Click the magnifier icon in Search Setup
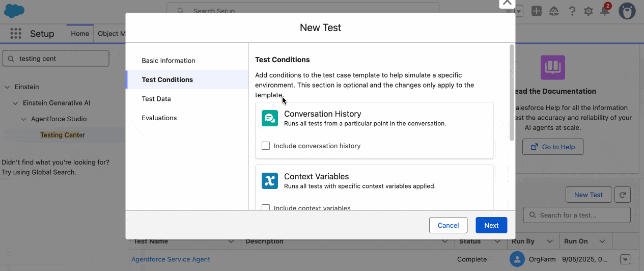Screen dimensions: 644x271 181,11
